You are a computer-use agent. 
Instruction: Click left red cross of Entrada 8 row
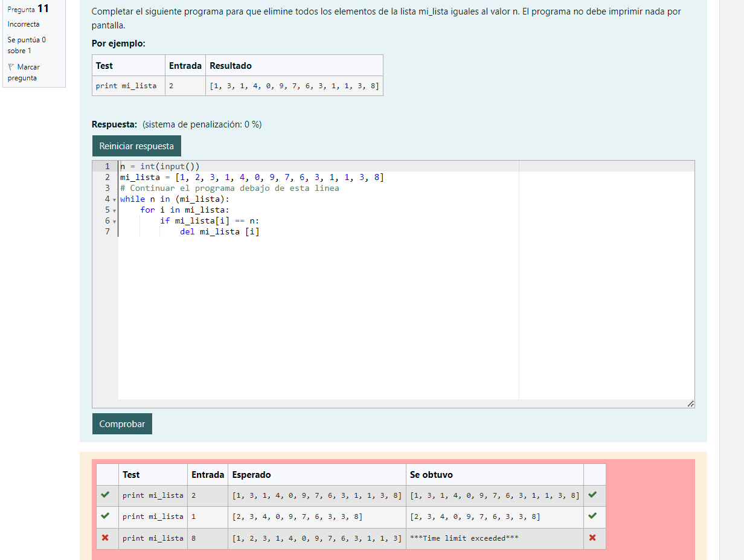click(x=106, y=538)
